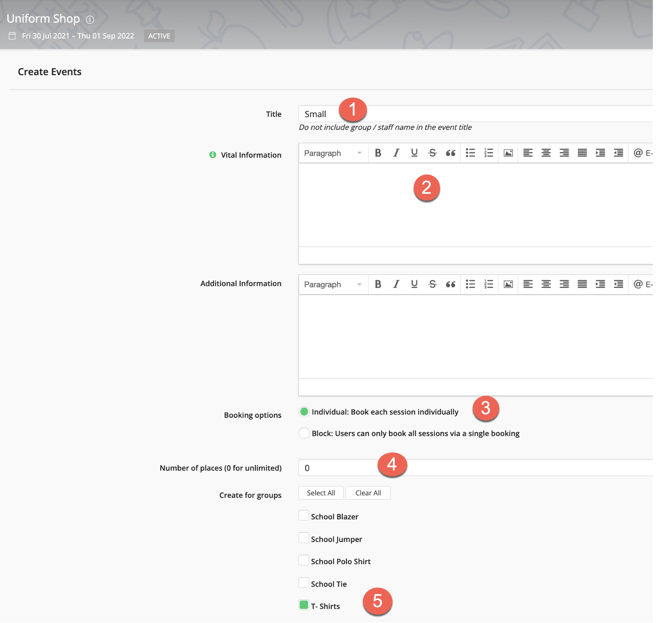Insert image in Vital Information editor
This screenshot has height=623, width=672.
(508, 153)
